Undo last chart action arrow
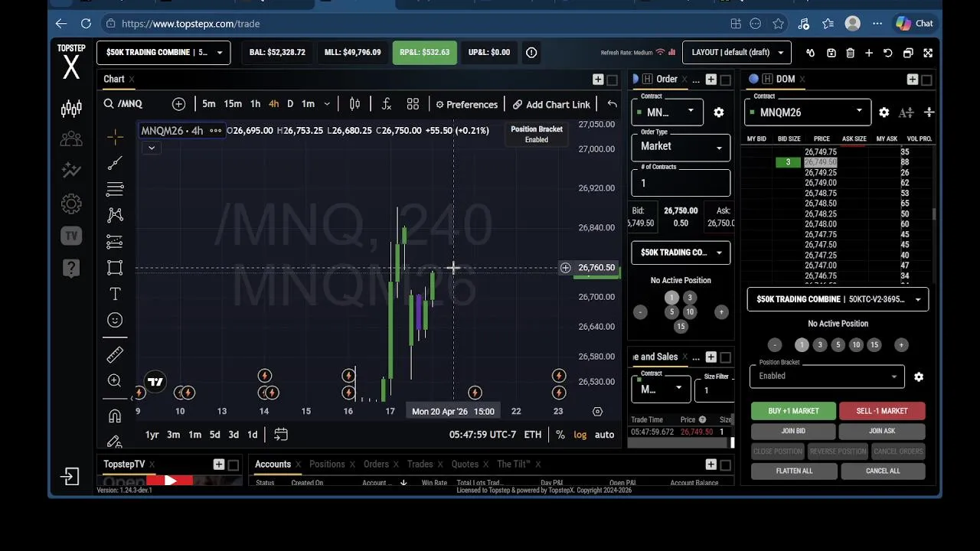Image resolution: width=980 pixels, height=551 pixels. [x=612, y=104]
